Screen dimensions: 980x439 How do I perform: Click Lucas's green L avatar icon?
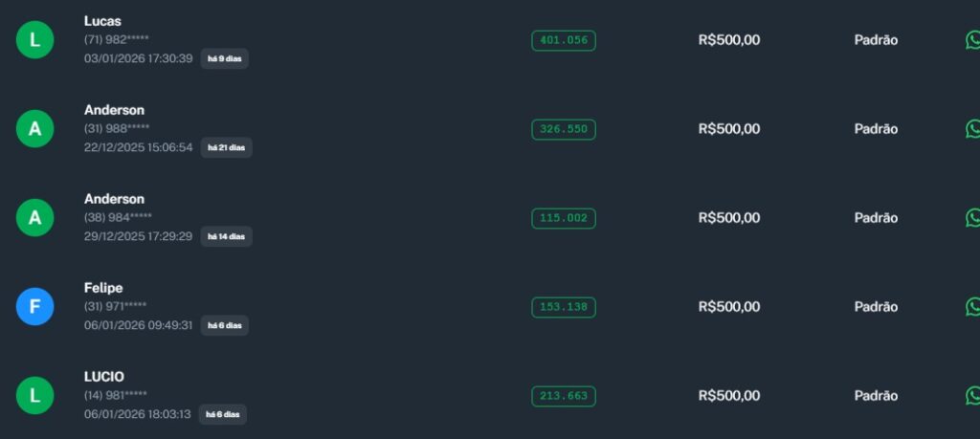(35, 40)
